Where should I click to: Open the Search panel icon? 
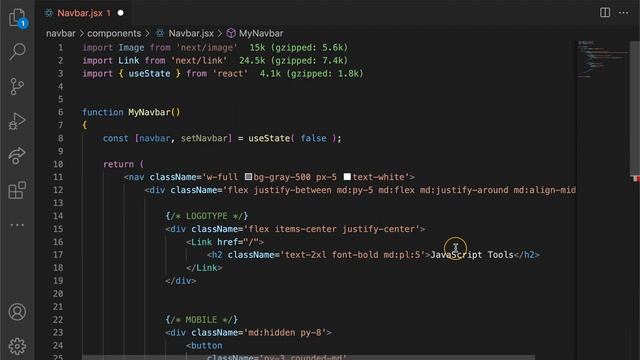pos(17,51)
